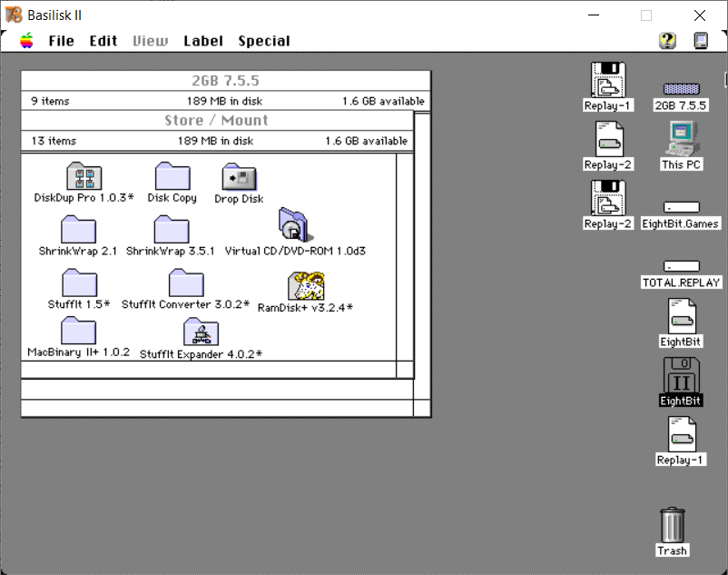Click the Trash icon on the desktop
This screenshot has height=575, width=728.
pyautogui.click(x=672, y=525)
